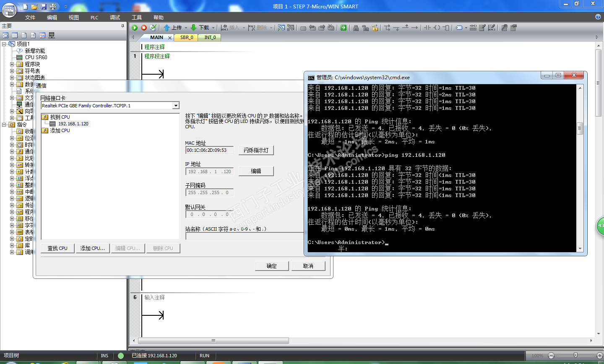The image size is (604, 364).
Task: Click the zoom in plus icon in status bar
Action: point(599,356)
